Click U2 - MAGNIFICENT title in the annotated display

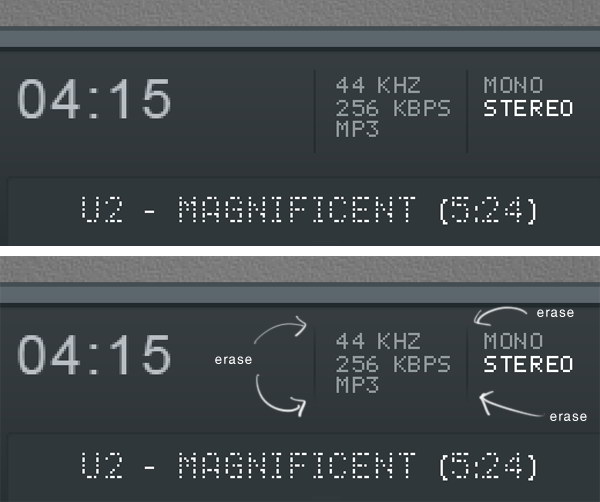coord(309,466)
